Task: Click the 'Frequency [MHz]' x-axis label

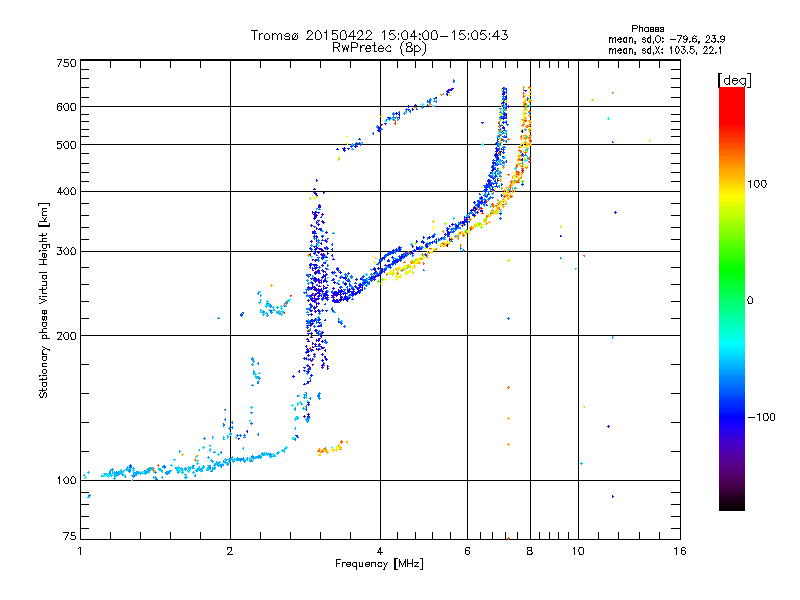Action: tap(379, 564)
